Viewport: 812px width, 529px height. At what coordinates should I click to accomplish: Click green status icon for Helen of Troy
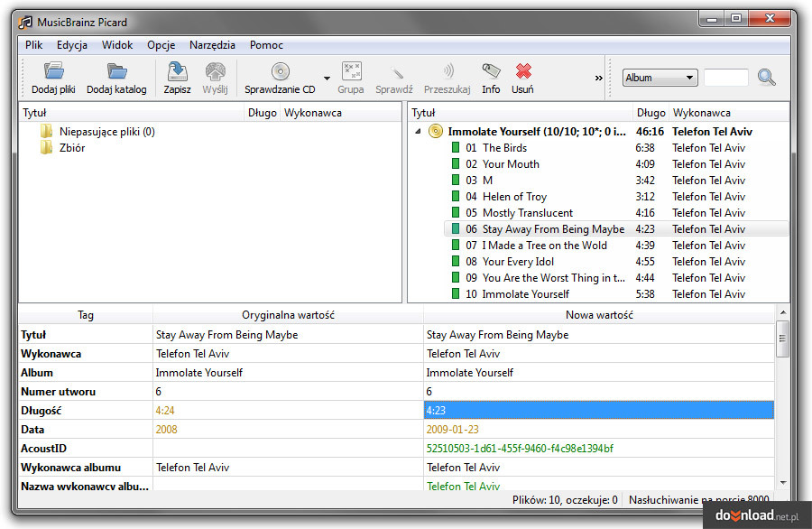pos(456,197)
